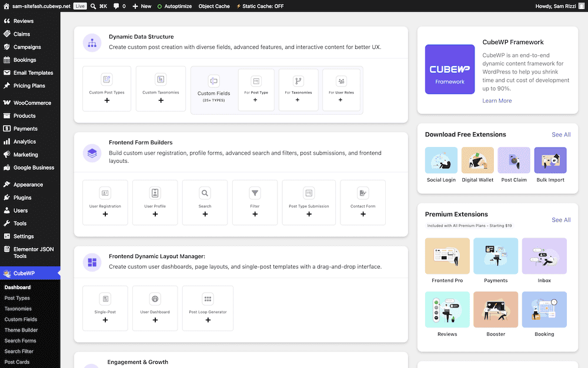Viewport: 588px width, 368px height.
Task: Click the Frontend Form Builders section icon
Action: click(92, 153)
